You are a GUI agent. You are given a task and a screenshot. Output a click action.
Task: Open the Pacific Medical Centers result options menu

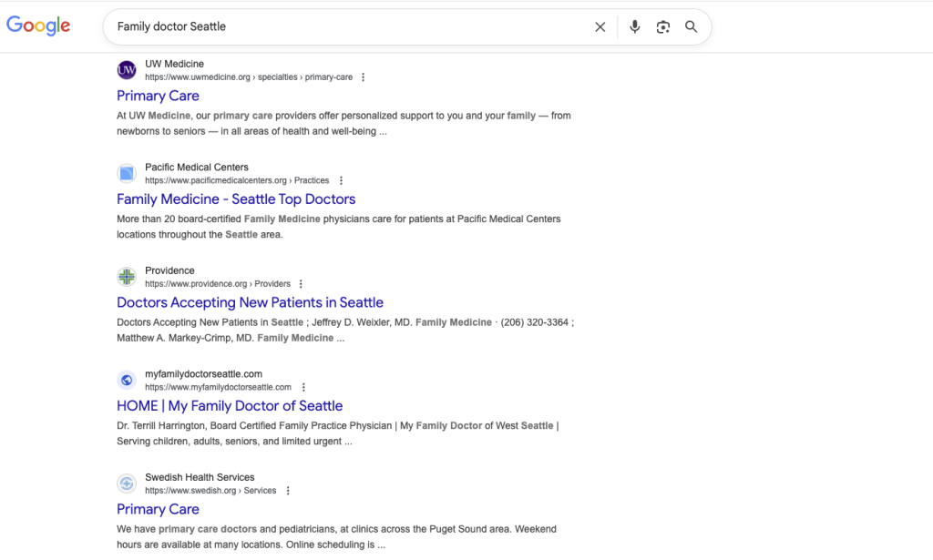[x=340, y=180]
